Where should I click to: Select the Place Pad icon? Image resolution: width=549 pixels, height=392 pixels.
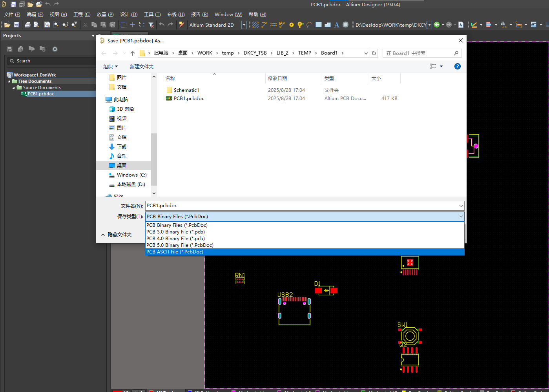(x=292, y=25)
